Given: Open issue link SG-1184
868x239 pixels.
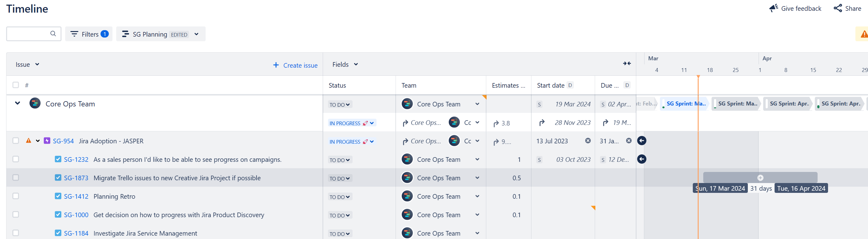Looking at the screenshot, I should pos(76,233).
